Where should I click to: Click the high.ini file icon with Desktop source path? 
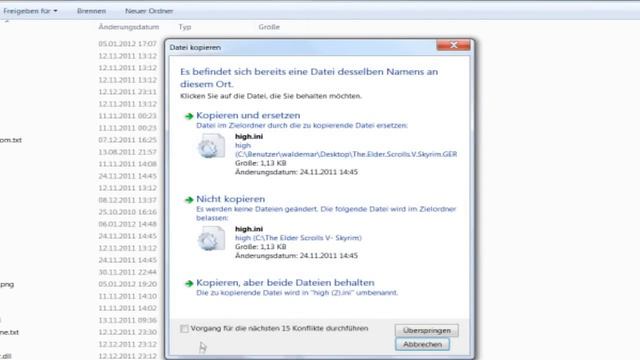(x=211, y=146)
